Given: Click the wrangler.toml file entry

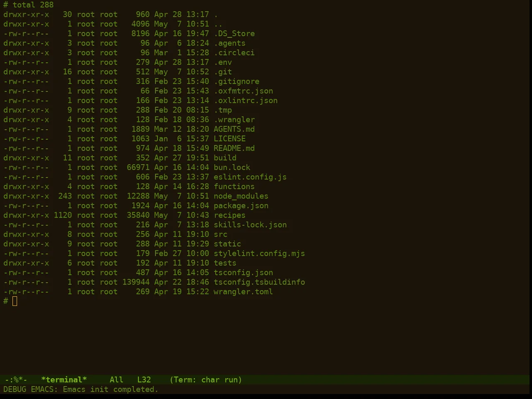Looking at the screenshot, I should tap(243, 292).
